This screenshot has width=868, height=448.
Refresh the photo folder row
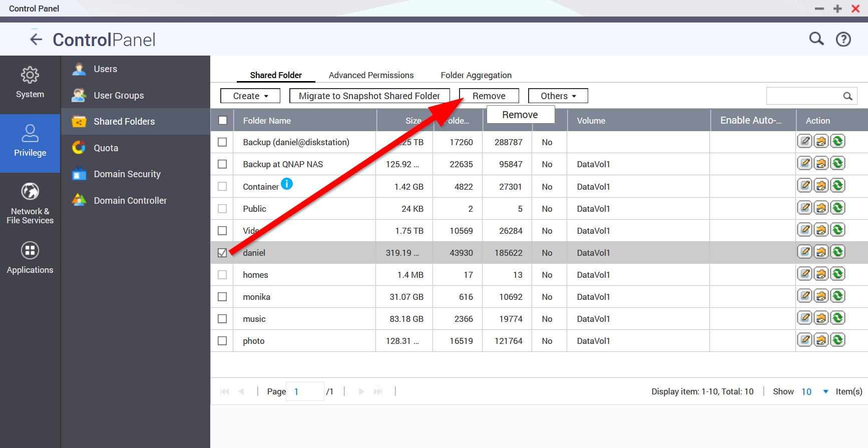(837, 339)
